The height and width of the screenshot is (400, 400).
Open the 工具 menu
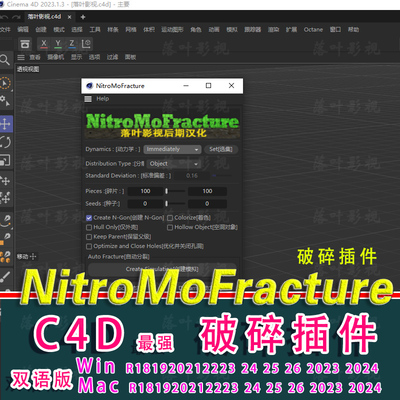95,29
